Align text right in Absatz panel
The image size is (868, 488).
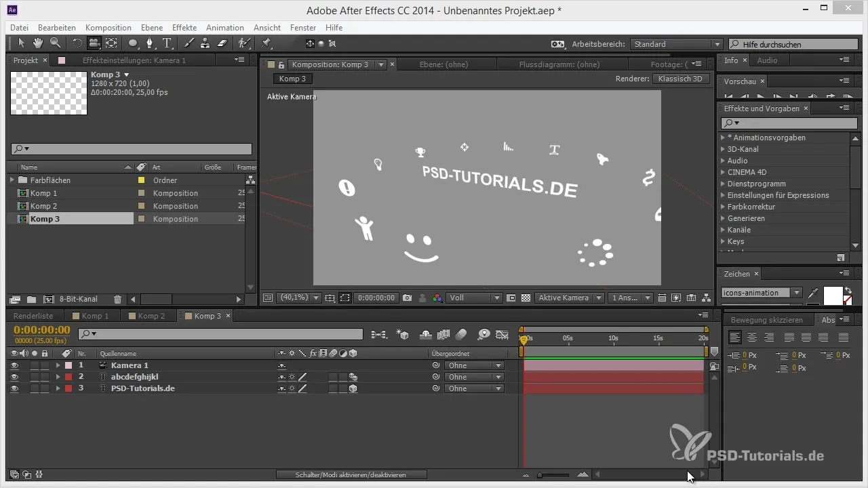tap(769, 337)
